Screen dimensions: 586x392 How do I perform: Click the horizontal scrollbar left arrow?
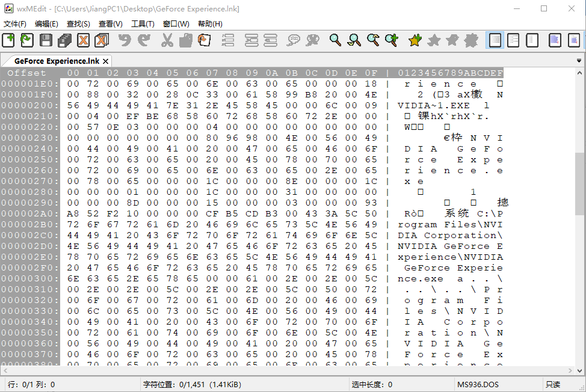tap(5, 371)
